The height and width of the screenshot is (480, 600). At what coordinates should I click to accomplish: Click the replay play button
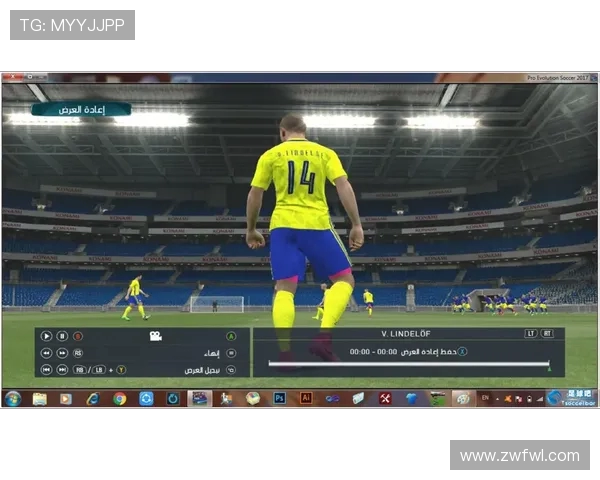point(46,336)
